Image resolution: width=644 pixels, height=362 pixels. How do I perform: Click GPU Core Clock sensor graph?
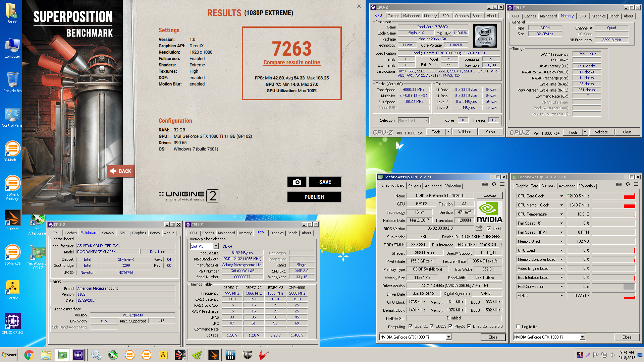tap(613, 196)
